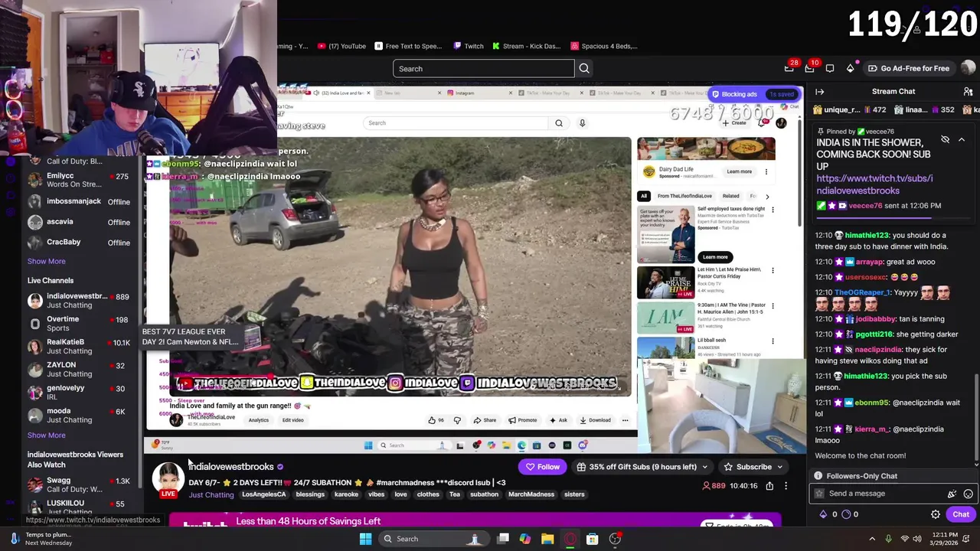The height and width of the screenshot is (551, 980).
Task: Open the emote picker smiley icon
Action: click(968, 494)
